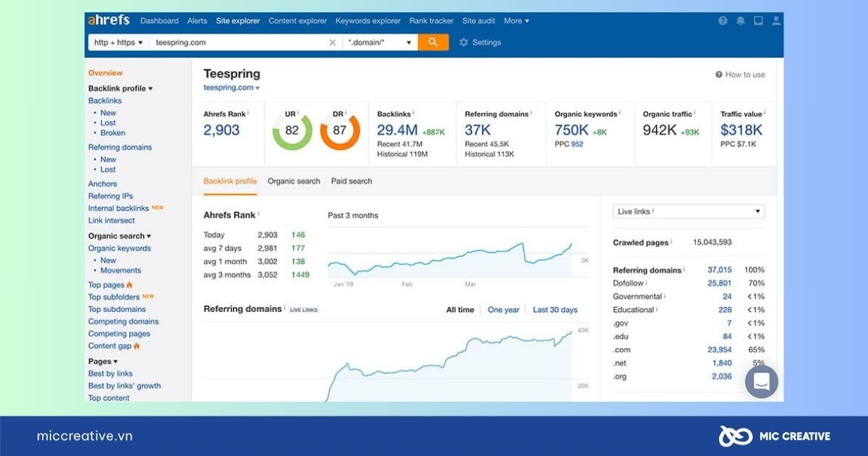Clear the teespring.com search field

tap(333, 43)
